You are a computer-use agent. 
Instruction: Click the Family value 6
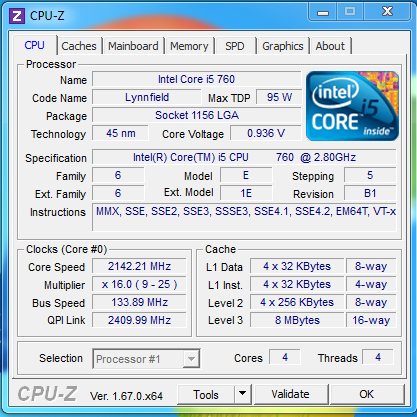tap(118, 175)
